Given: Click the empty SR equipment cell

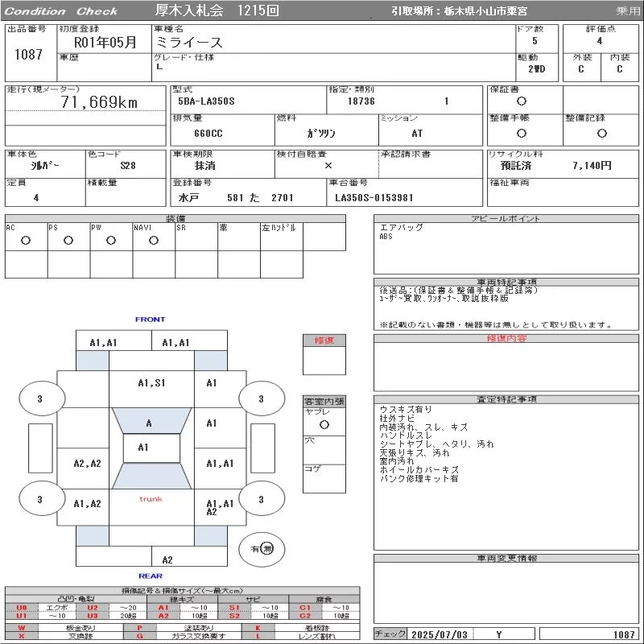Looking at the screenshot, I should pyautogui.click(x=196, y=237).
